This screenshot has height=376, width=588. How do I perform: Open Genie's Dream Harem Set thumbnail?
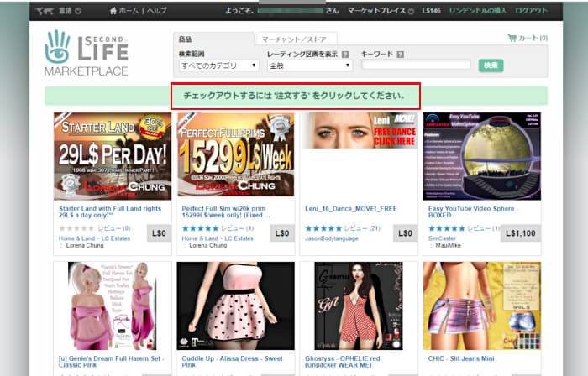tap(113, 306)
